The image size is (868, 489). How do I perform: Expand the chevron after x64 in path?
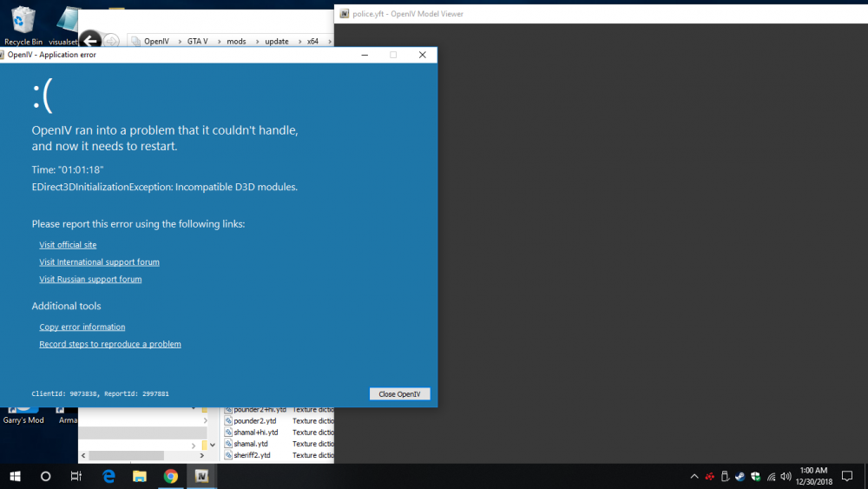pos(329,42)
